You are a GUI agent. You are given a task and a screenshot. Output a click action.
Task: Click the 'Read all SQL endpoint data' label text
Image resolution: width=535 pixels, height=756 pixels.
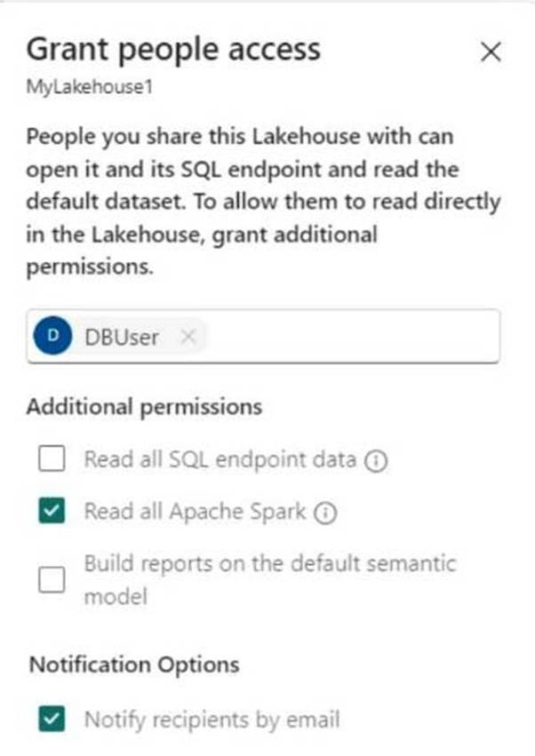coord(220,459)
